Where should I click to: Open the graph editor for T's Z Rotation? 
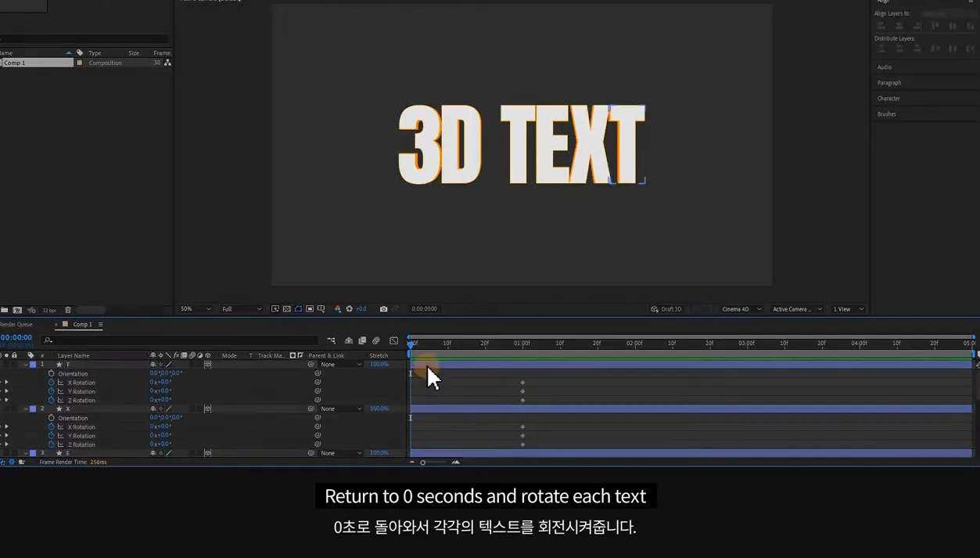point(60,400)
